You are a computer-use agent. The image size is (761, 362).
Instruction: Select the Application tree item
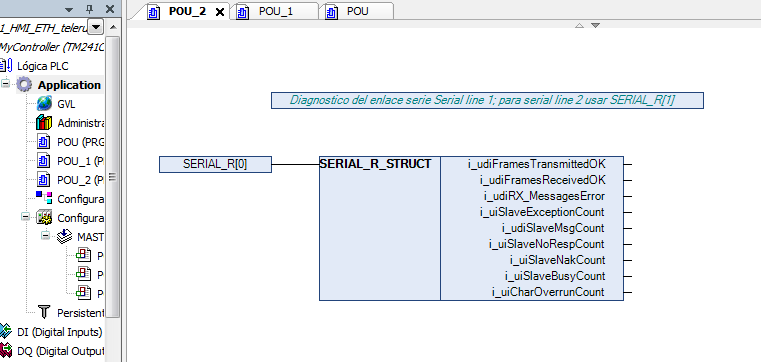(69, 85)
